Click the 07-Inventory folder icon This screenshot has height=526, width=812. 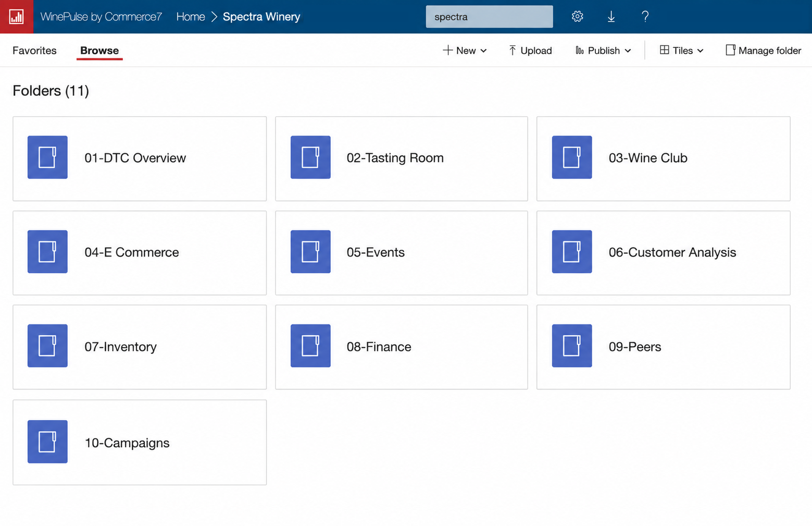tap(47, 346)
